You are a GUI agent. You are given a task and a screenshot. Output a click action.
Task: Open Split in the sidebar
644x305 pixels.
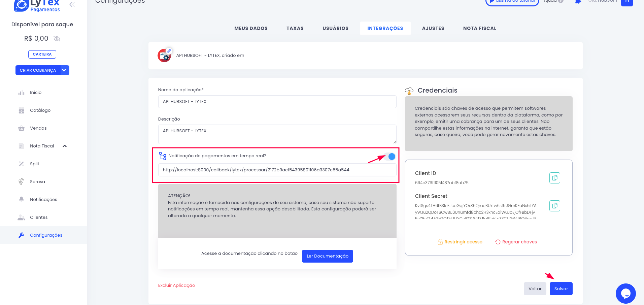pyautogui.click(x=35, y=164)
